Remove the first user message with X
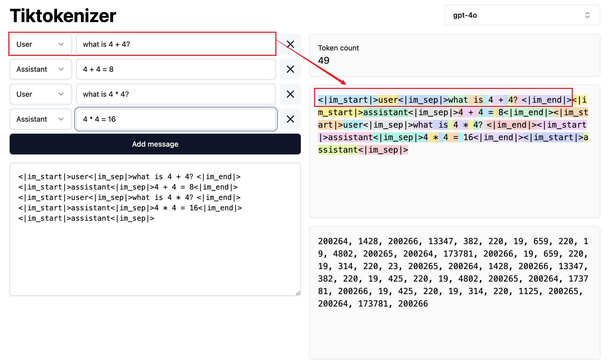This screenshot has height=364, width=610. point(290,44)
